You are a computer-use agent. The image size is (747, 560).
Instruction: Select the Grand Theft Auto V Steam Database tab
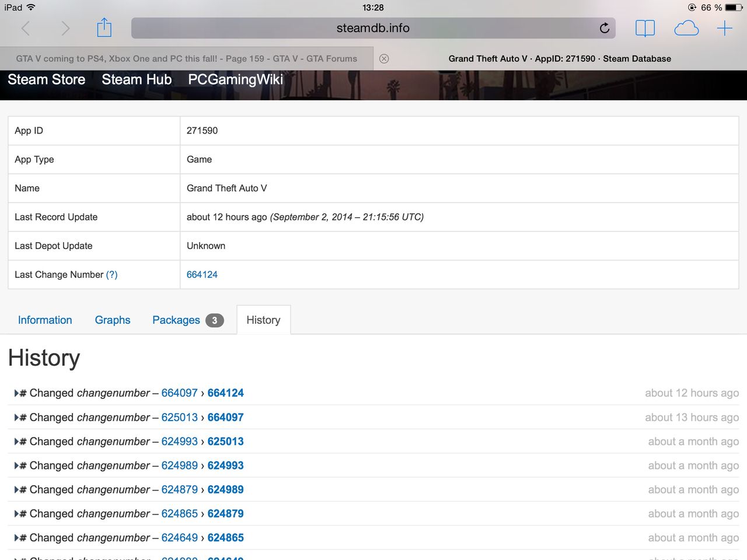coord(560,58)
